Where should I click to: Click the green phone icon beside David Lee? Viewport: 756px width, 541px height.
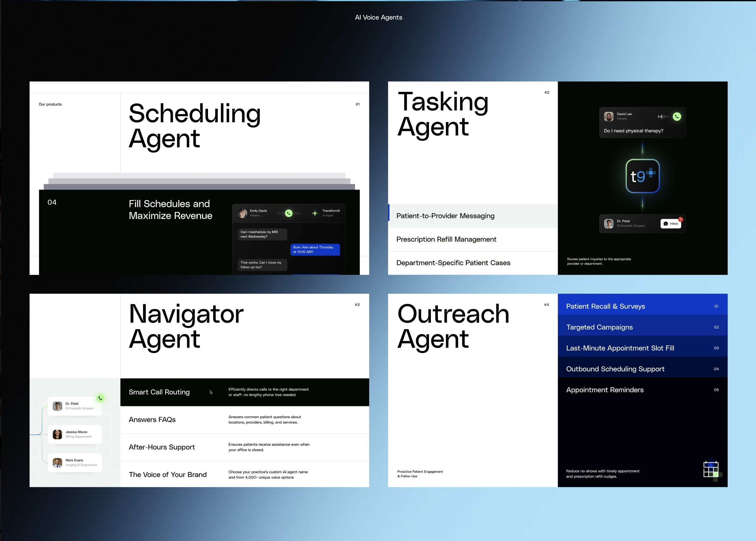point(677,117)
